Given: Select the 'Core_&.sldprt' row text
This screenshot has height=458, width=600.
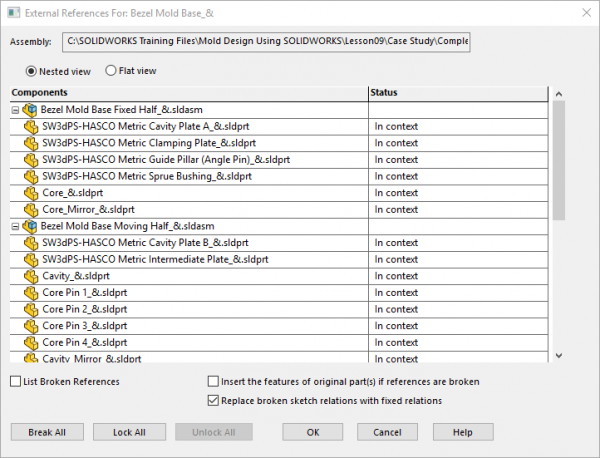Looking at the screenshot, I should pyautogui.click(x=73, y=193).
